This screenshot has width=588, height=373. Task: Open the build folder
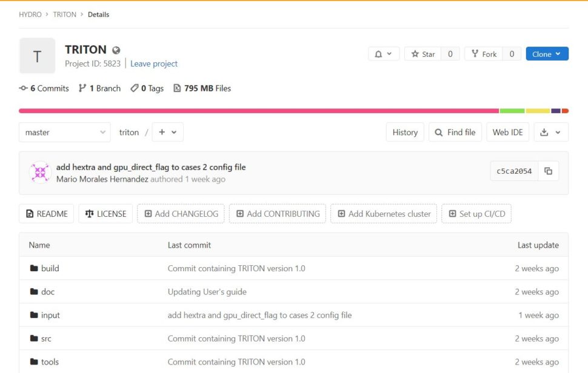[x=50, y=268]
